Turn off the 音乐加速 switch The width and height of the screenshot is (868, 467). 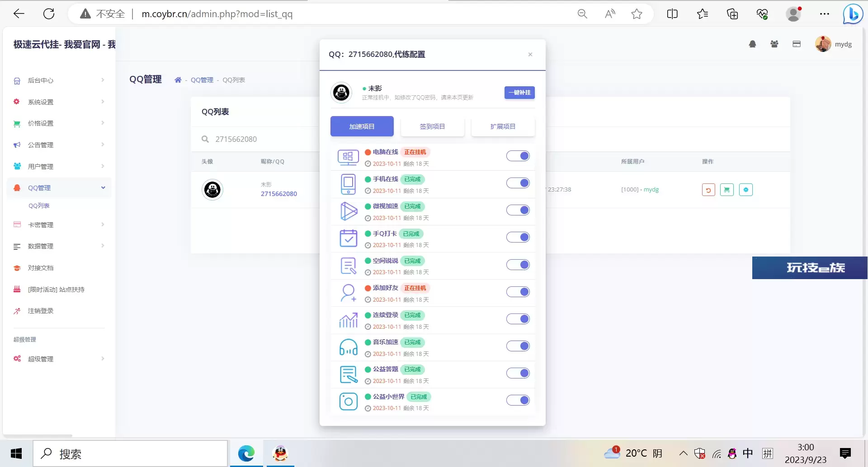tap(518, 346)
